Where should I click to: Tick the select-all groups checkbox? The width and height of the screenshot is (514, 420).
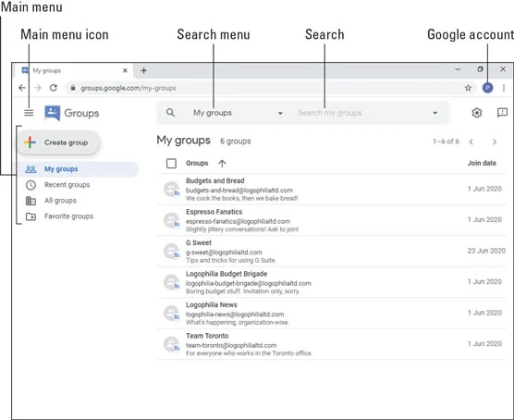click(x=171, y=163)
